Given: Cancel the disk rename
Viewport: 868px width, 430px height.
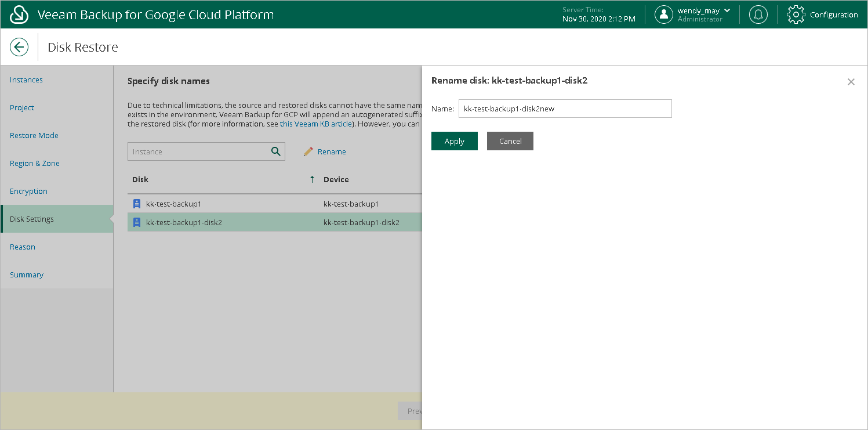Looking at the screenshot, I should [x=510, y=141].
